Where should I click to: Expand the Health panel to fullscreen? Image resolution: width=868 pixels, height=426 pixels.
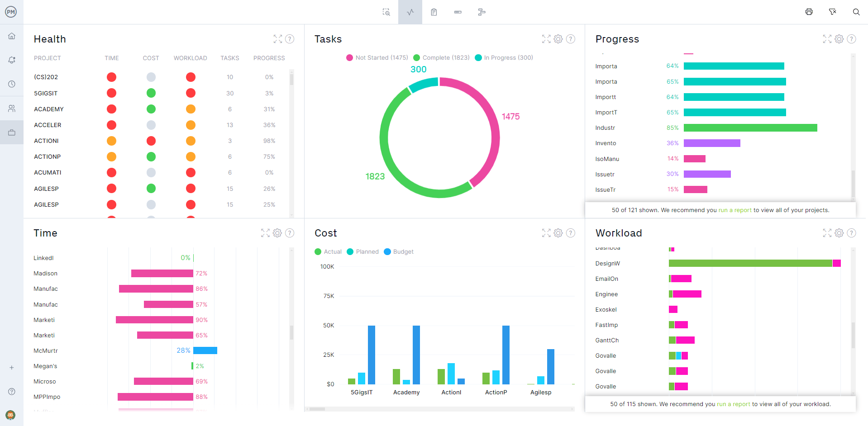tap(278, 39)
